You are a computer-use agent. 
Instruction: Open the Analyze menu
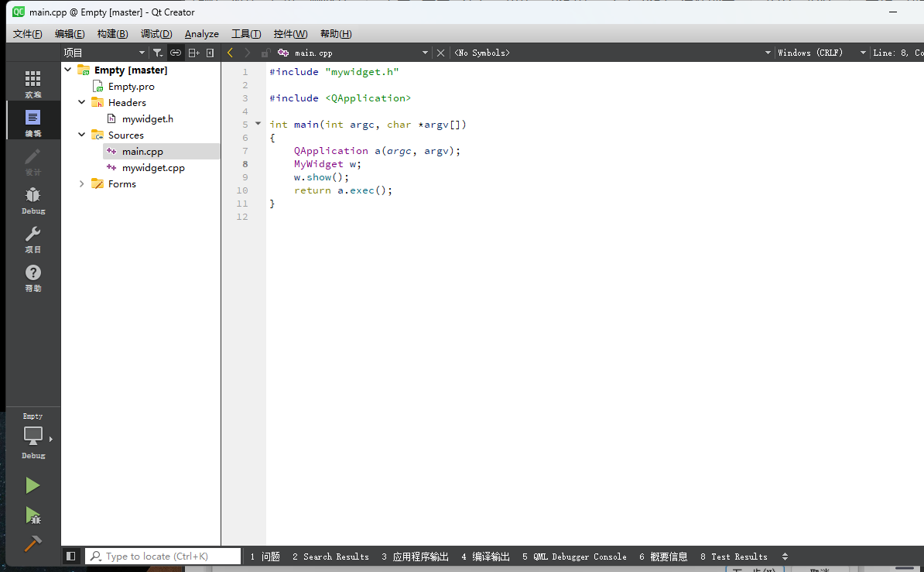tap(201, 33)
